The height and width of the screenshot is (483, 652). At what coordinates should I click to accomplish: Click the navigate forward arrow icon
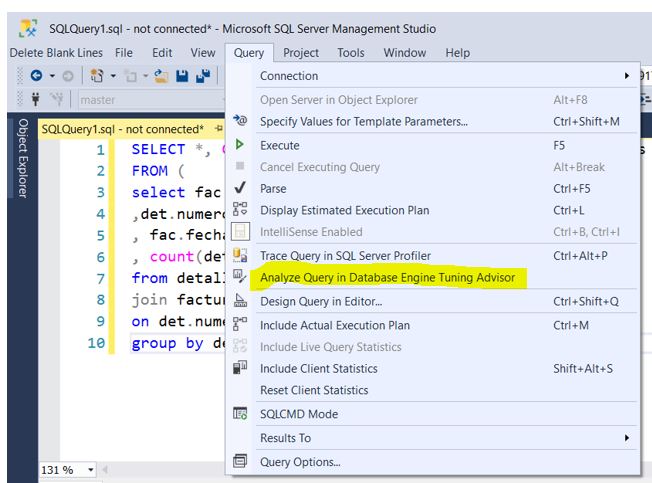[68, 76]
